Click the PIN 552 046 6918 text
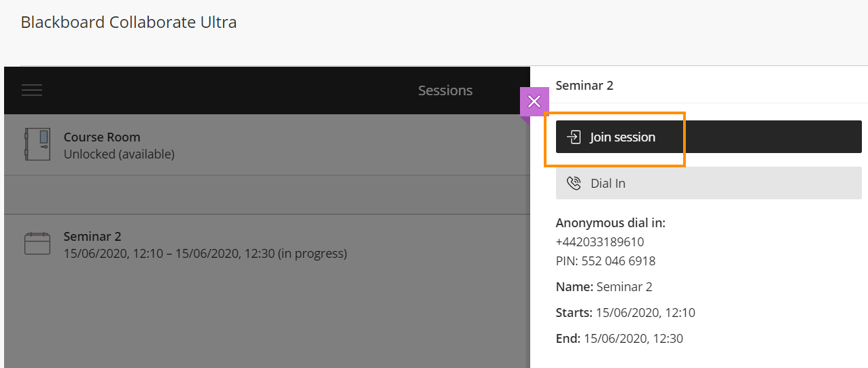Screen dimensions: 868x368 pyautogui.click(x=605, y=261)
